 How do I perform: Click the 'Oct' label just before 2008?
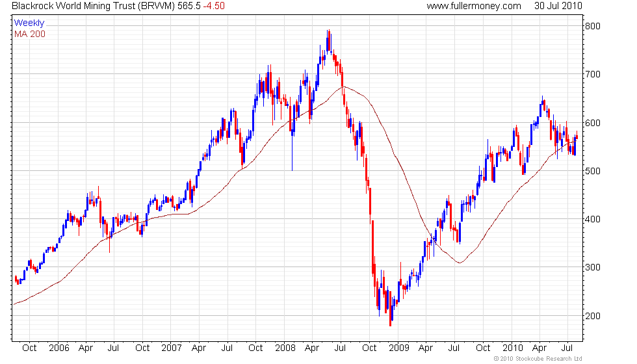[x=255, y=348]
